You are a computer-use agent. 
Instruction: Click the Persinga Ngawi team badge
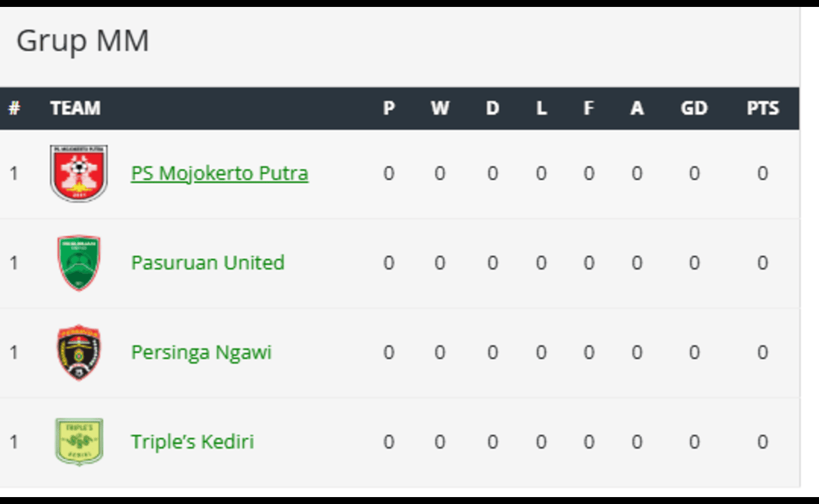pos(79,352)
